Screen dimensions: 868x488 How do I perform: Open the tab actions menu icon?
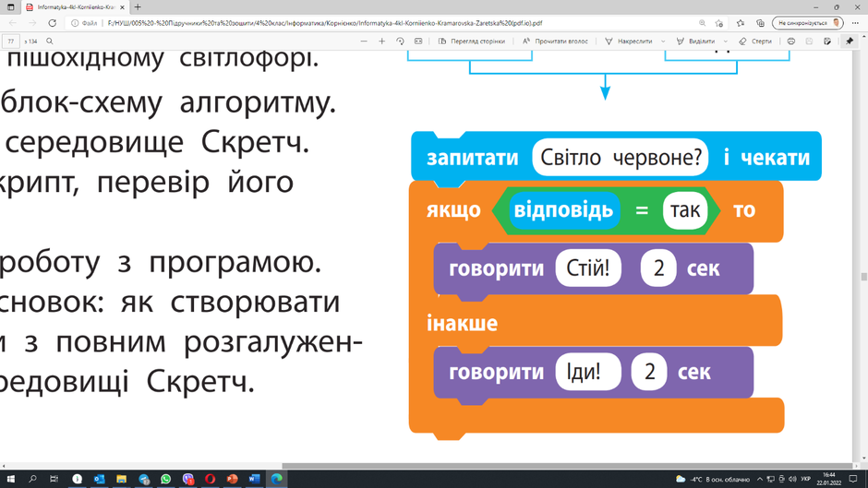coord(10,7)
